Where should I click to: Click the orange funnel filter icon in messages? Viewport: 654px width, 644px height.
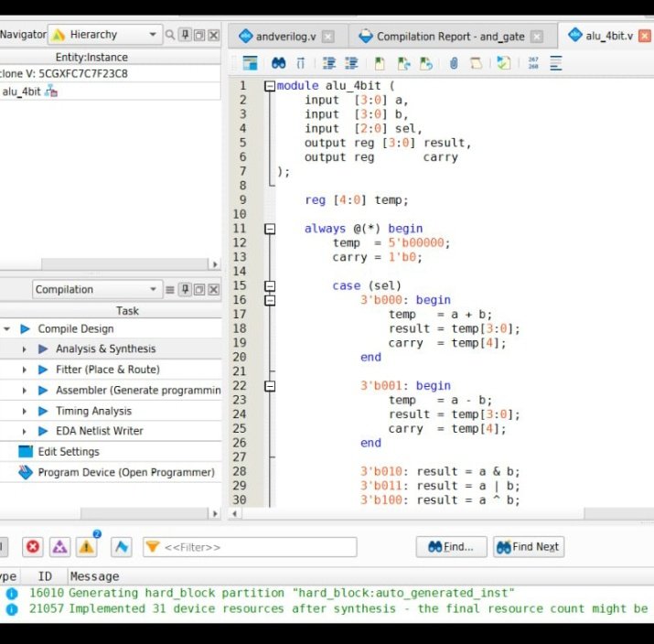(152, 546)
